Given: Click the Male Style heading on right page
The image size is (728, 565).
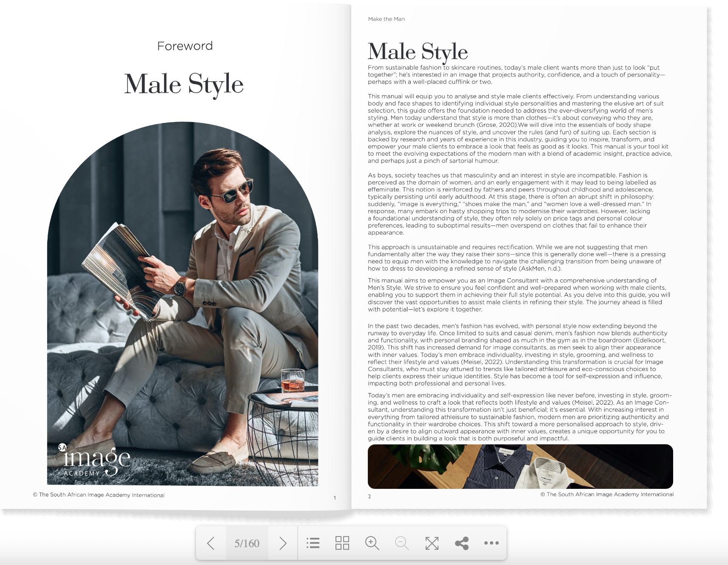Looking at the screenshot, I should [x=418, y=52].
